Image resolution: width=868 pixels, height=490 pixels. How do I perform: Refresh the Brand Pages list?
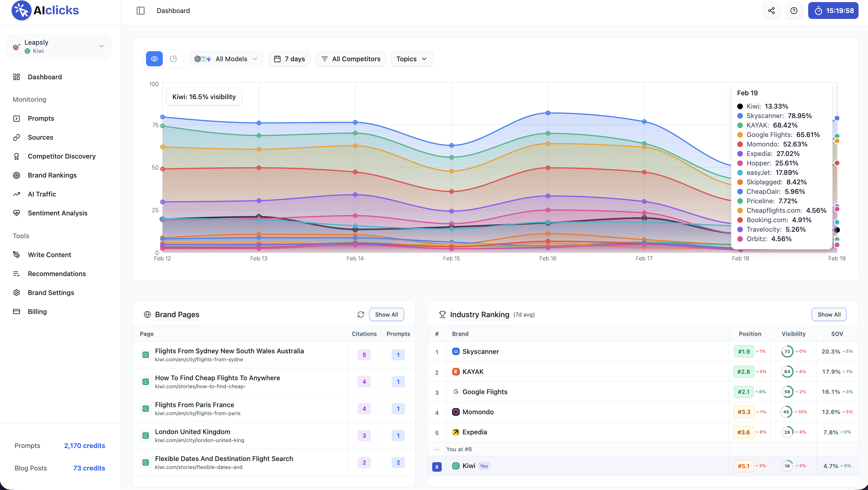pos(361,314)
